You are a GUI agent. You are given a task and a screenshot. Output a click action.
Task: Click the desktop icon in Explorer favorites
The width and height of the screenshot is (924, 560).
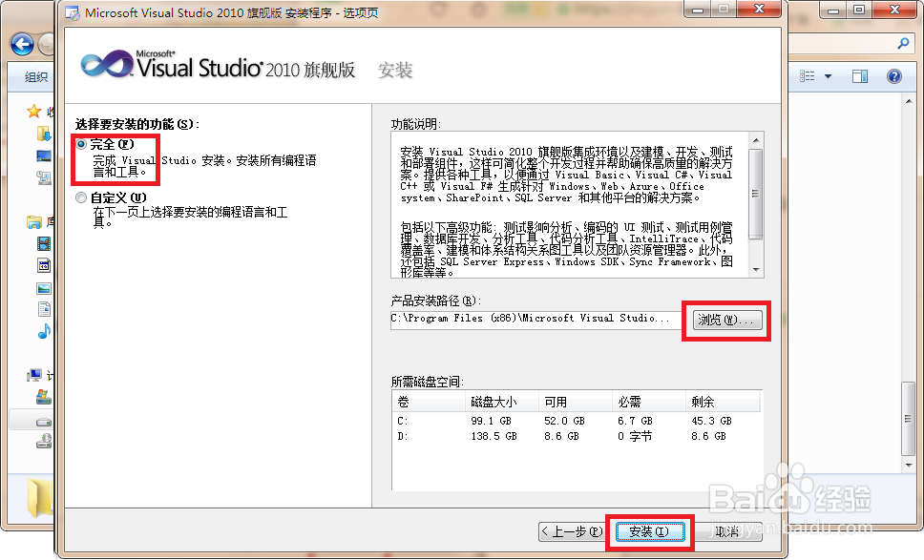(44, 156)
